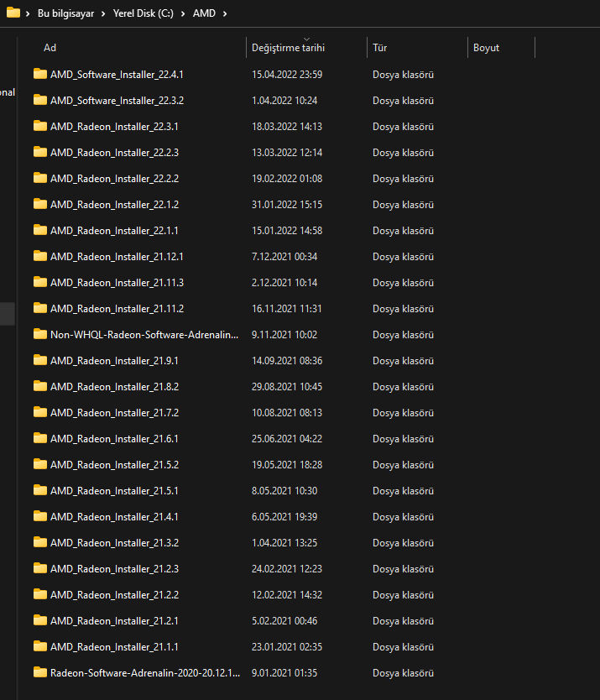Select folder icon of AMD_Radeon_Installer_21.11.3
The width and height of the screenshot is (600, 700).
click(40, 282)
